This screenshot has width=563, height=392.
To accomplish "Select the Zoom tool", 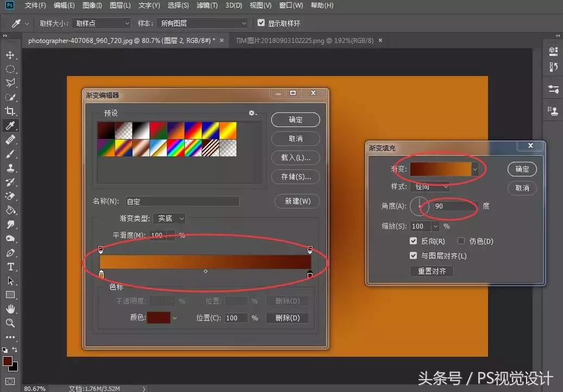I will (10, 323).
